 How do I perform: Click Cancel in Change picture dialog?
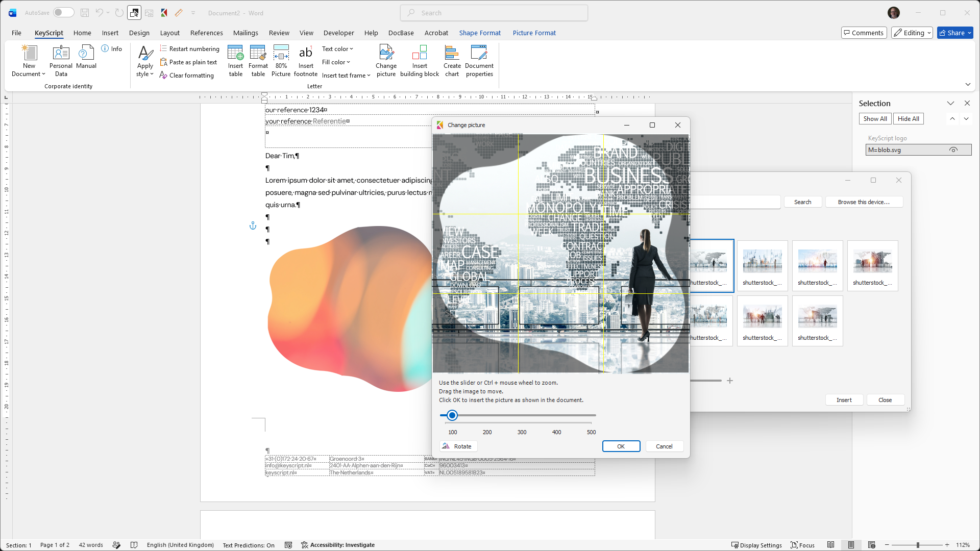tap(664, 446)
